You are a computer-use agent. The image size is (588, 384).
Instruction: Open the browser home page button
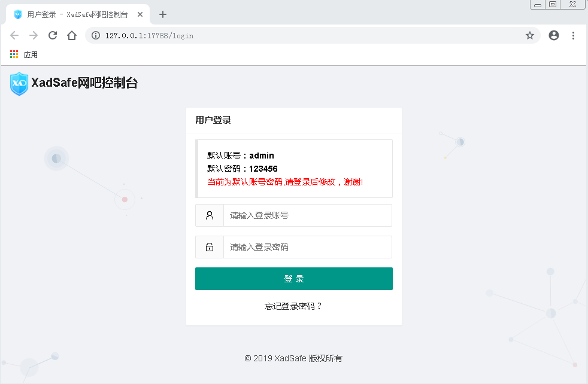coord(72,36)
